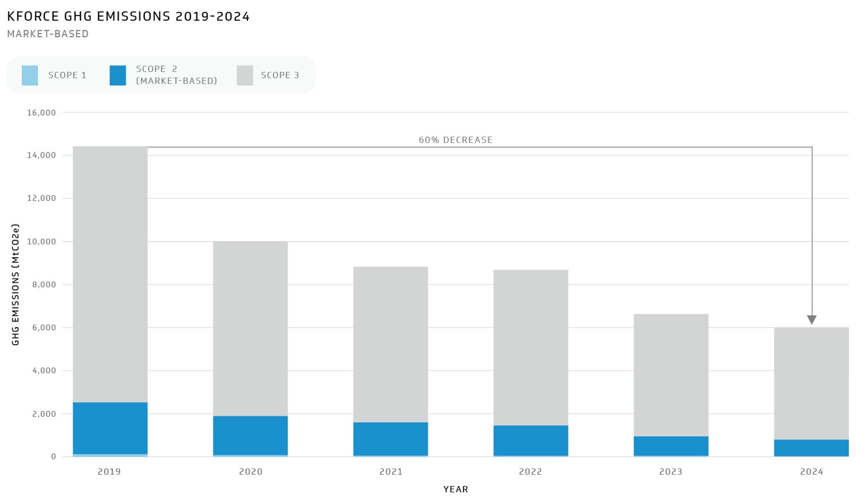The width and height of the screenshot is (868, 499).
Task: Click the 2020 gray Scope 3 bar segment
Action: (250, 328)
